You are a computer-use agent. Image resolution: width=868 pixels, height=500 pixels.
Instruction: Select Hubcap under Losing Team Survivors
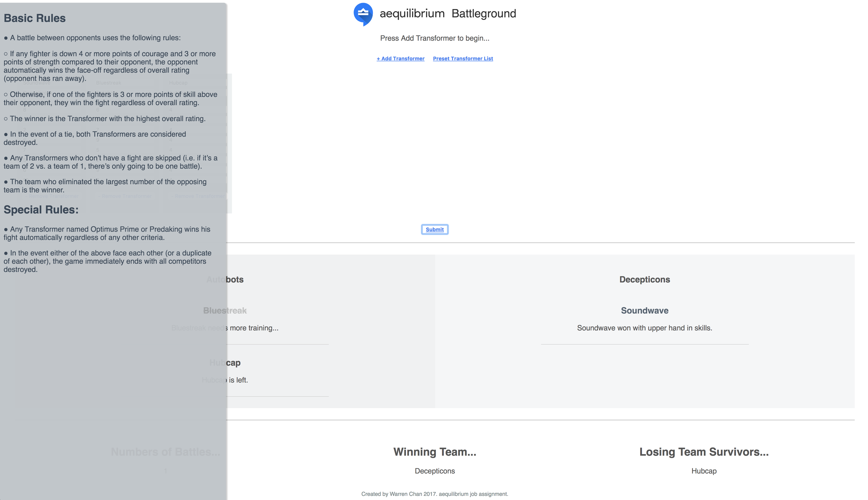(x=704, y=471)
